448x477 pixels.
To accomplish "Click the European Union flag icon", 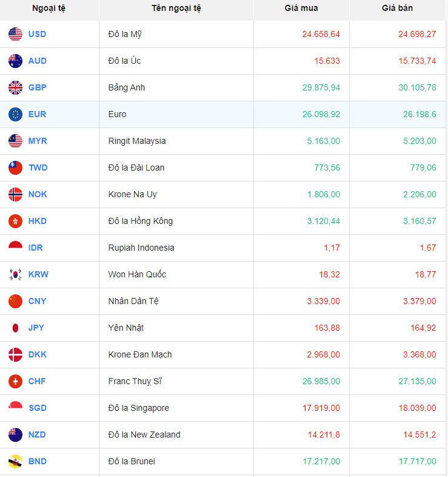I will (15, 114).
